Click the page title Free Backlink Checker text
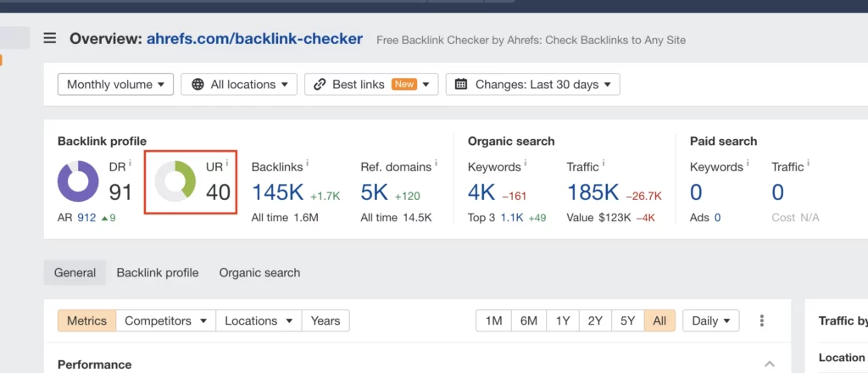Screen dimensions: 868x373 point(531,41)
